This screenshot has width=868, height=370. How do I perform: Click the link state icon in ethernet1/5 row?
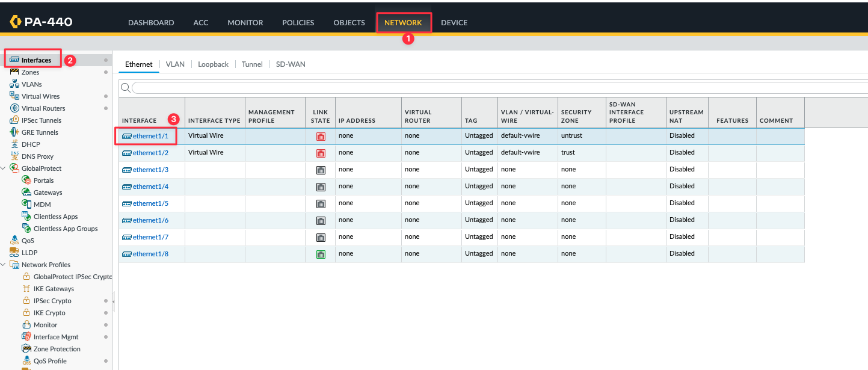click(321, 204)
